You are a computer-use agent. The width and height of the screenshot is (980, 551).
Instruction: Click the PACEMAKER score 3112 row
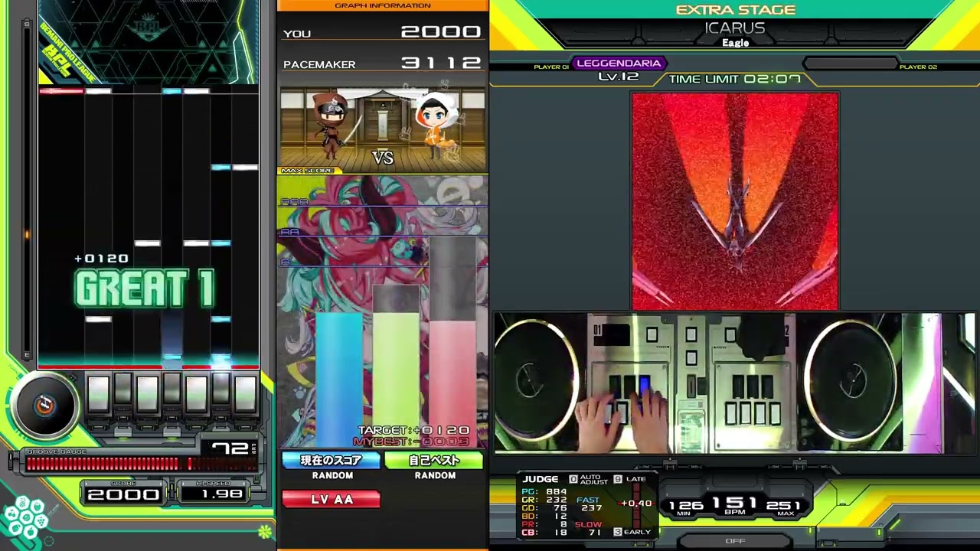383,64
